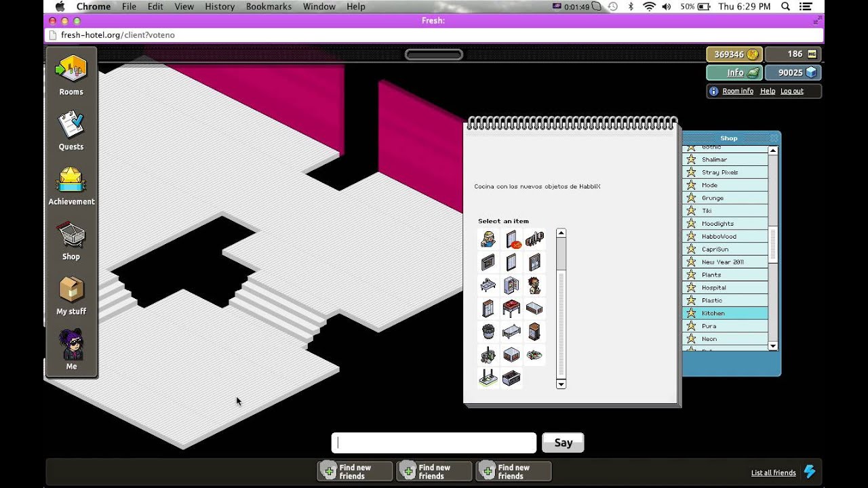The width and height of the screenshot is (868, 488).
Task: Select Pura category in Shop list
Action: pos(725,326)
